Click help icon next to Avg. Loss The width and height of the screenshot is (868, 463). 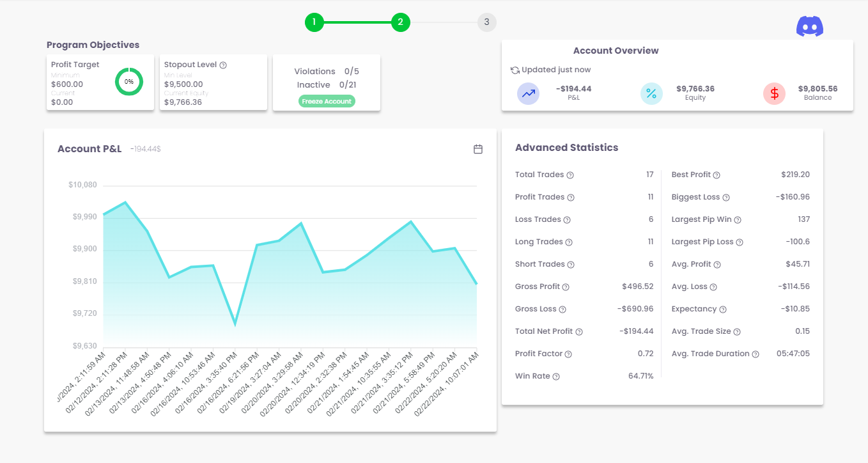(x=713, y=287)
